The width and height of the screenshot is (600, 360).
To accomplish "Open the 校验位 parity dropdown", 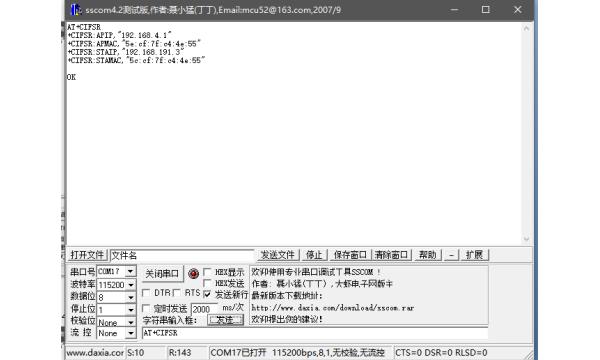I will pyautogui.click(x=130, y=322).
